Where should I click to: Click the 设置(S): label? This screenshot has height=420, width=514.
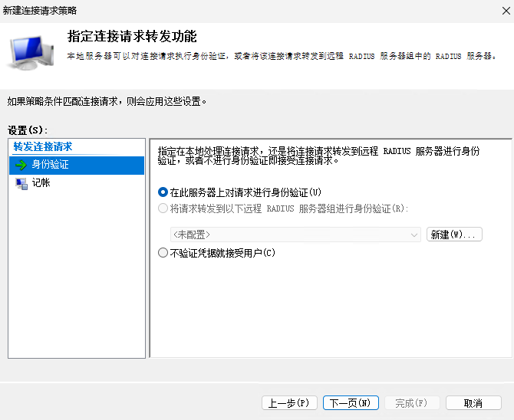[28, 130]
